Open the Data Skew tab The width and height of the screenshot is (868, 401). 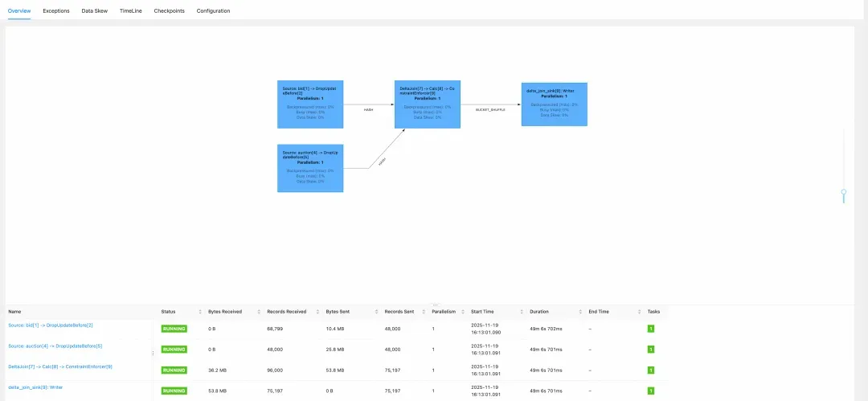click(95, 10)
